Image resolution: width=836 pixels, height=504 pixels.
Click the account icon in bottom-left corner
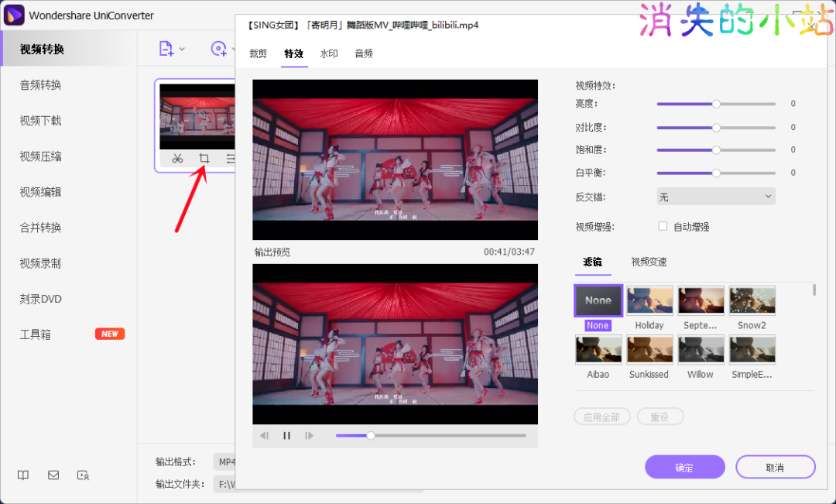coord(83,475)
